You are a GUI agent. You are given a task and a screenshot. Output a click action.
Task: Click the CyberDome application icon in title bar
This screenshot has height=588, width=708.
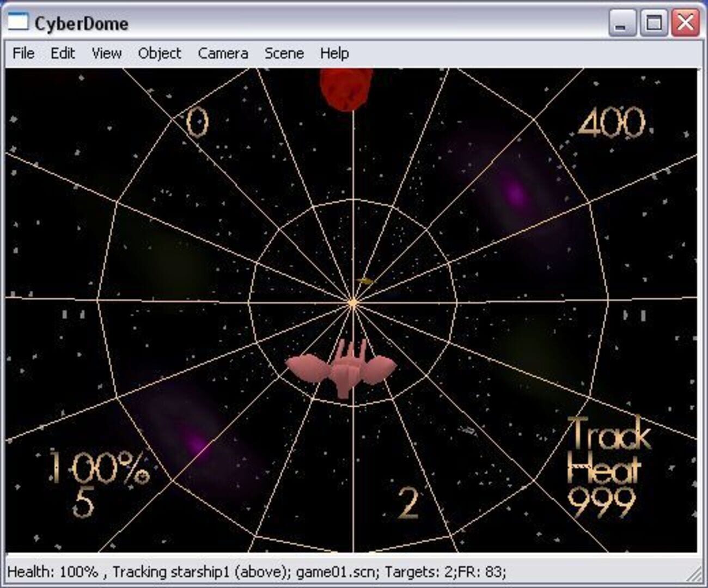[x=18, y=22]
